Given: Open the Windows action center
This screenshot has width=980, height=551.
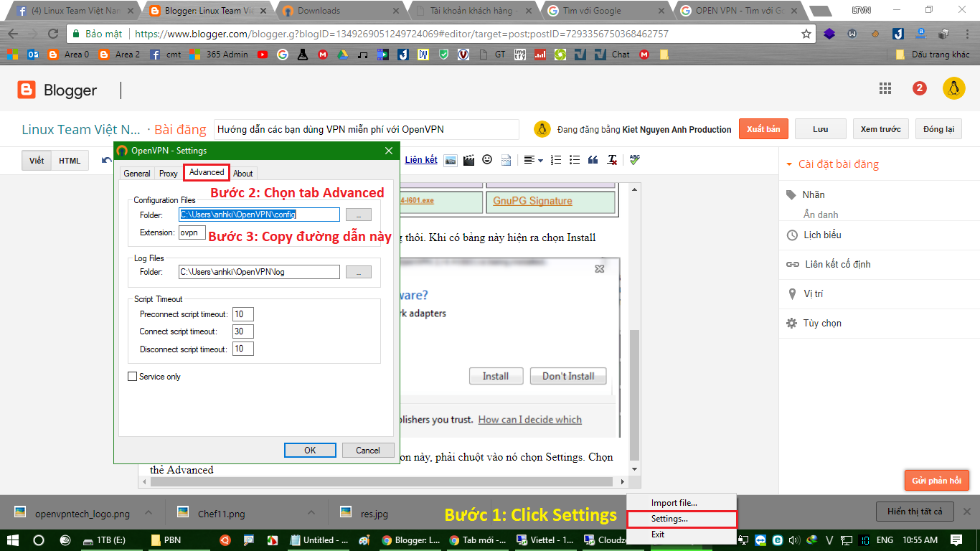Looking at the screenshot, I should click(x=956, y=540).
